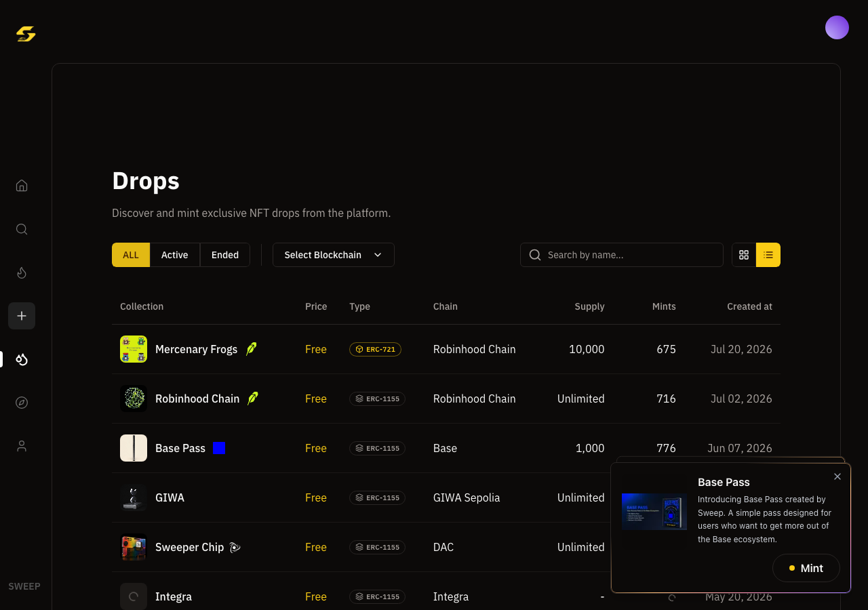
Task: Open the Integra collection name
Action: [x=174, y=596]
